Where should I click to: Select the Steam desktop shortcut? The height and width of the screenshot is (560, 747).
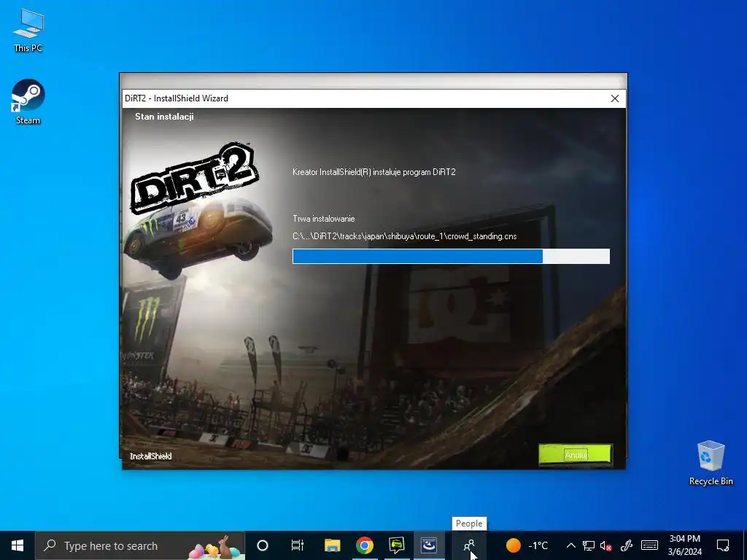tap(28, 102)
